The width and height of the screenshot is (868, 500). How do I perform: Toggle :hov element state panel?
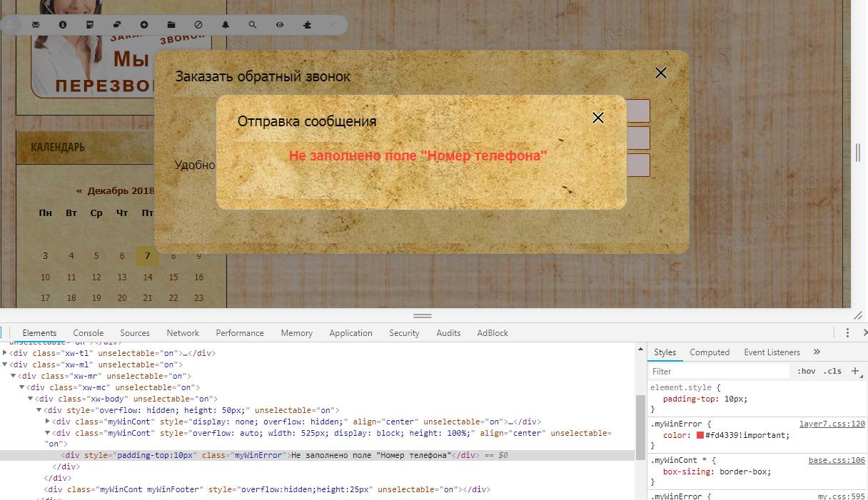coord(807,371)
